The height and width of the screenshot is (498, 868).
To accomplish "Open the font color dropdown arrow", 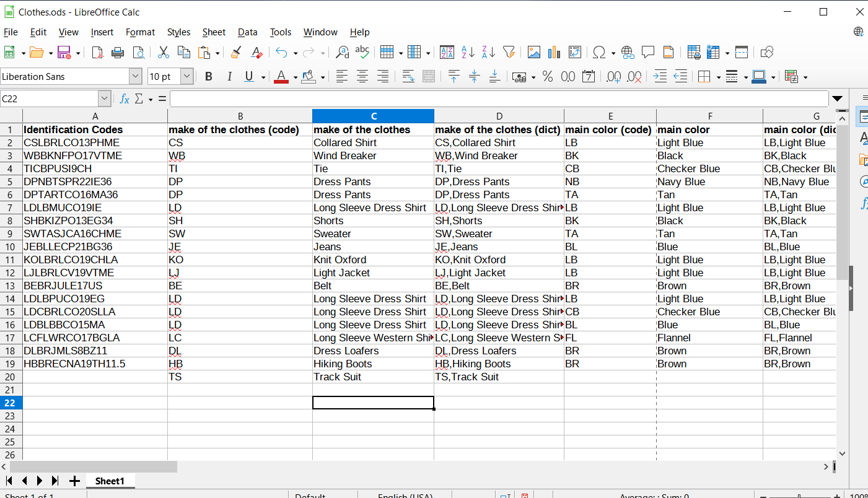I will [x=296, y=77].
